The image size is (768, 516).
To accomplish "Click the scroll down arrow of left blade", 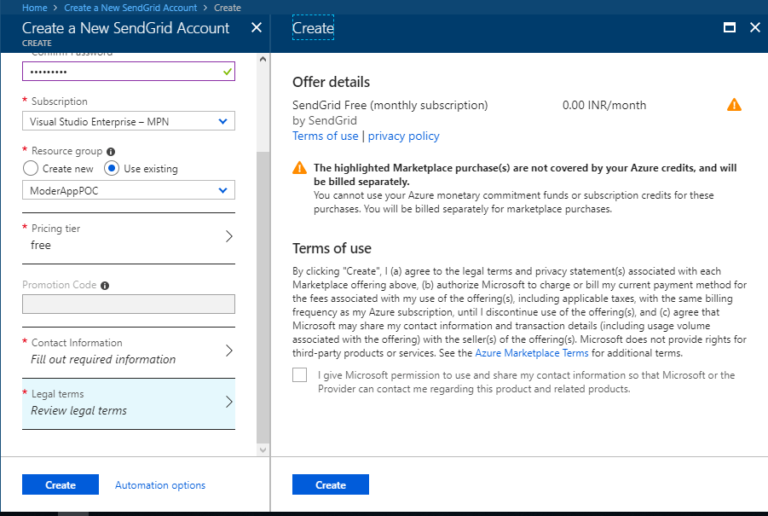I will coord(263,450).
